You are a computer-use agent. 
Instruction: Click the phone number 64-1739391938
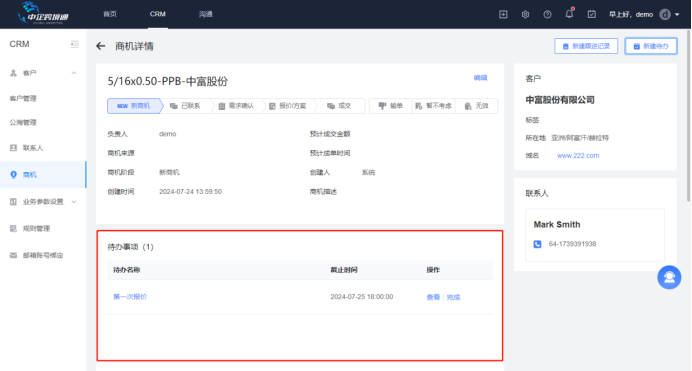pyautogui.click(x=572, y=244)
